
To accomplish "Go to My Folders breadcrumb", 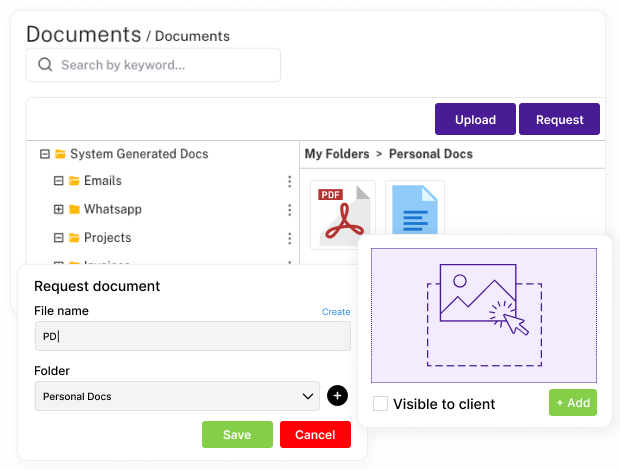I will click(337, 154).
